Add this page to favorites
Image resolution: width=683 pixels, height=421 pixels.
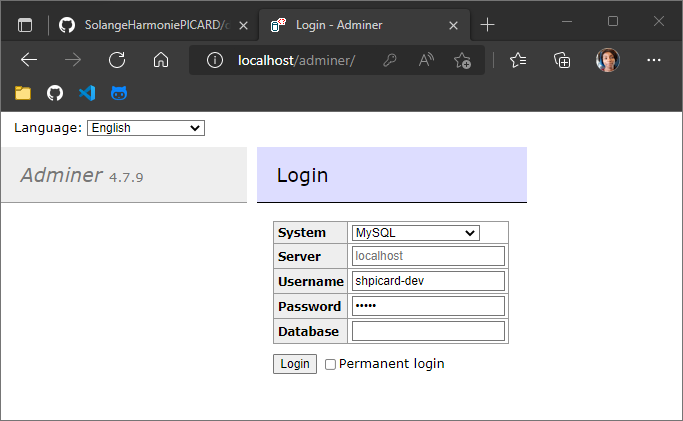tap(462, 61)
